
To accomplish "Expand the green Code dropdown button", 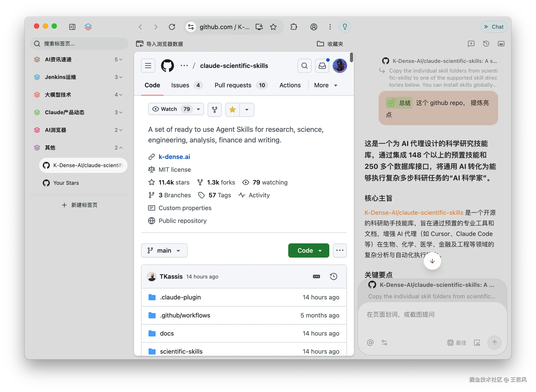I will pos(308,251).
